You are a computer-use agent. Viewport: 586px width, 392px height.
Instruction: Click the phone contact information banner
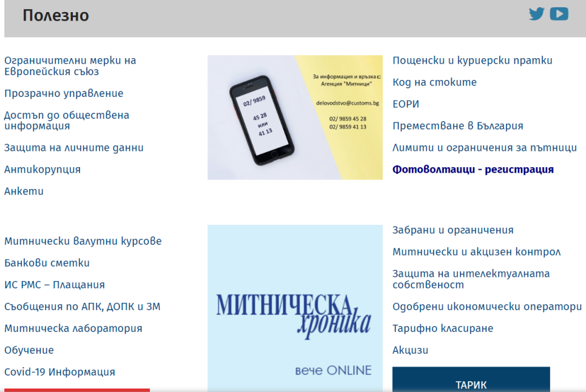(x=295, y=118)
